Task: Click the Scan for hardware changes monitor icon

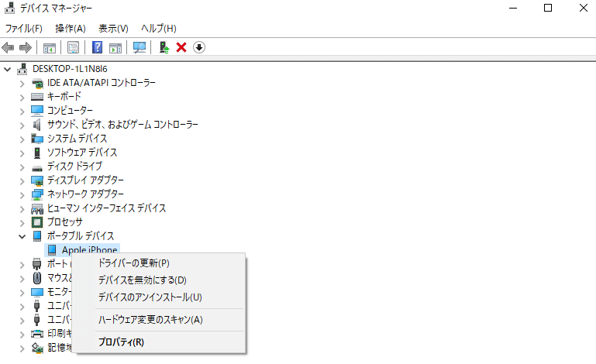Action: pos(140,47)
